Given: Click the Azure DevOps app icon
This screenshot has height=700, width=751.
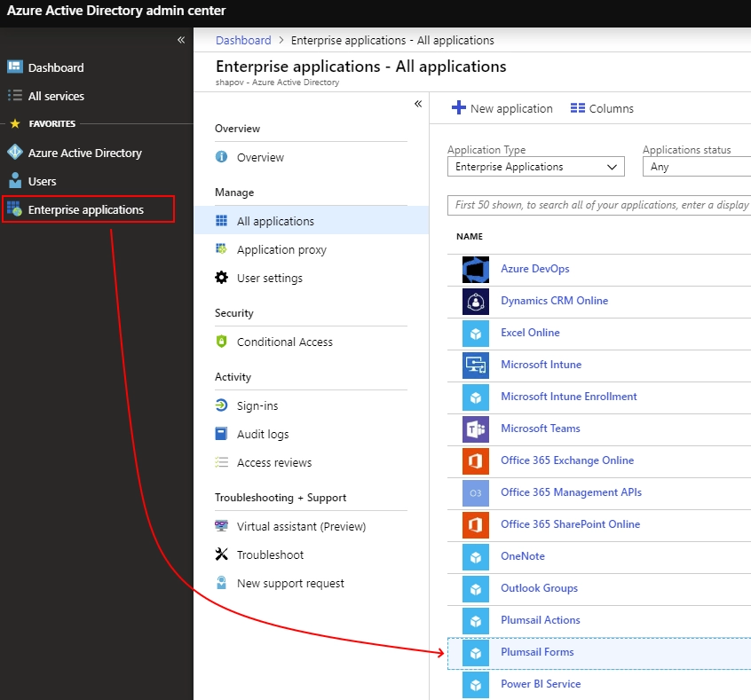Looking at the screenshot, I should pos(476,270).
